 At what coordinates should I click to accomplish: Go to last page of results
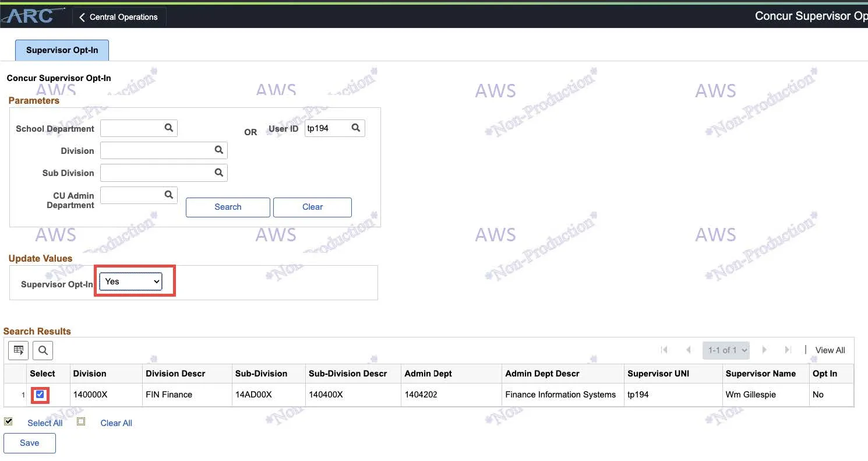[x=788, y=350]
